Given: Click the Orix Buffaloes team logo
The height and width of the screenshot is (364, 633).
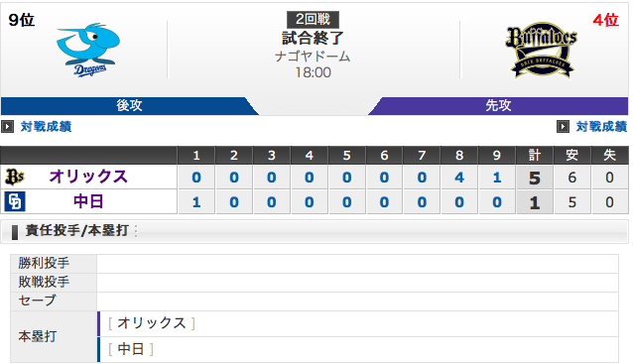Looking at the screenshot, I should click(x=541, y=50).
